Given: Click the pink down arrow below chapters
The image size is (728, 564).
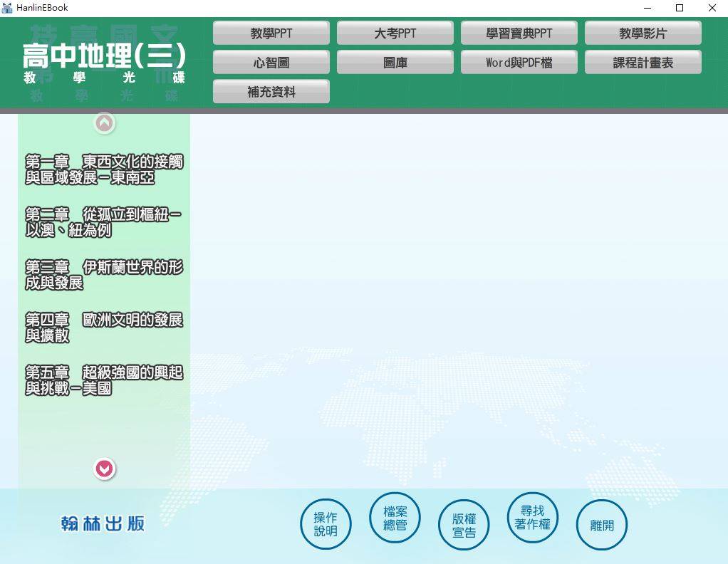Looking at the screenshot, I should click(105, 469).
